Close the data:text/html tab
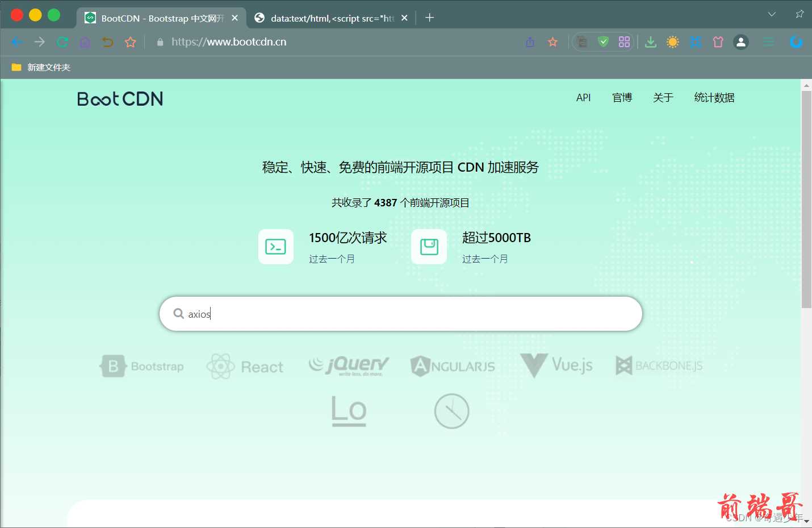812x528 pixels. tap(404, 18)
